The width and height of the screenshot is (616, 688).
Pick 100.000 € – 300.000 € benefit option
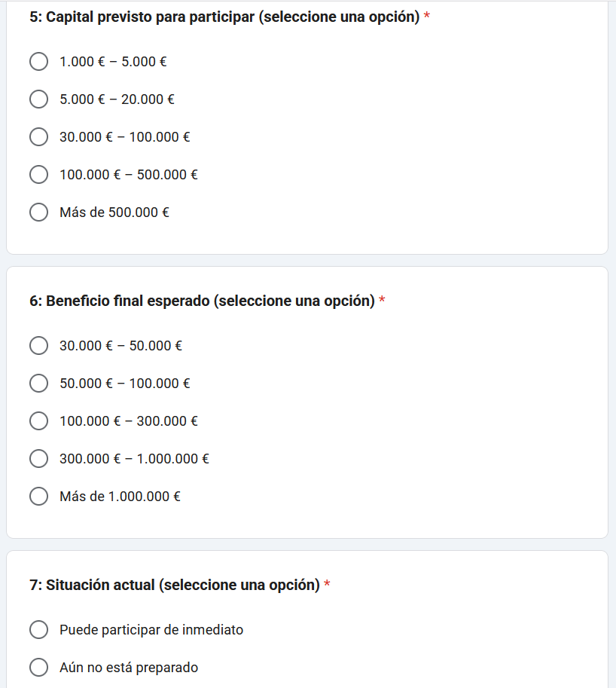tap(38, 421)
